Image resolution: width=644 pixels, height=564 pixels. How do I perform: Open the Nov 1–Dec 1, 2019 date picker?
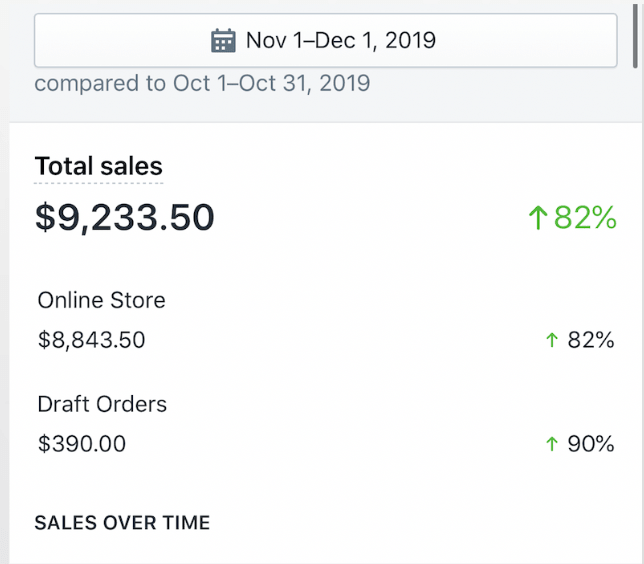click(326, 41)
